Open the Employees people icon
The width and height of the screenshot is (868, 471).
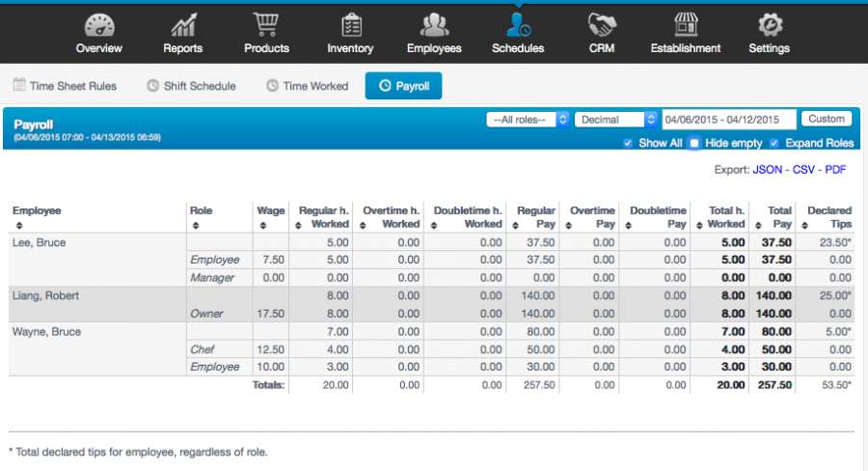point(434,25)
